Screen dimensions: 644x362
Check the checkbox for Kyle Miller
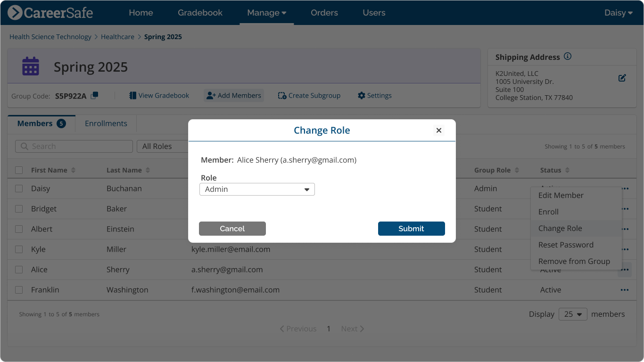point(19,249)
